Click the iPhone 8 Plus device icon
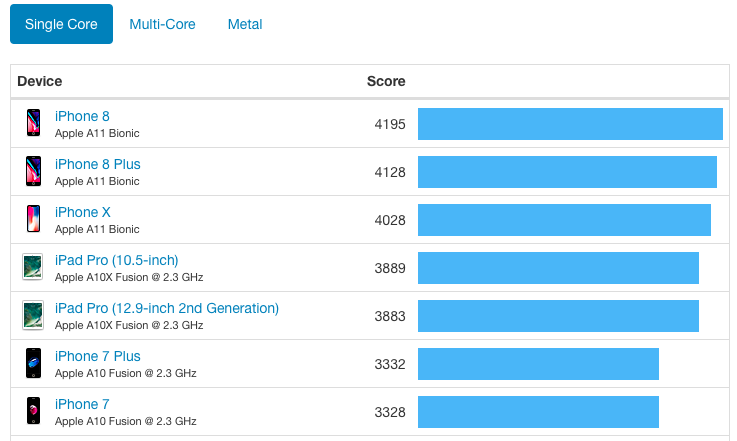 click(33, 171)
